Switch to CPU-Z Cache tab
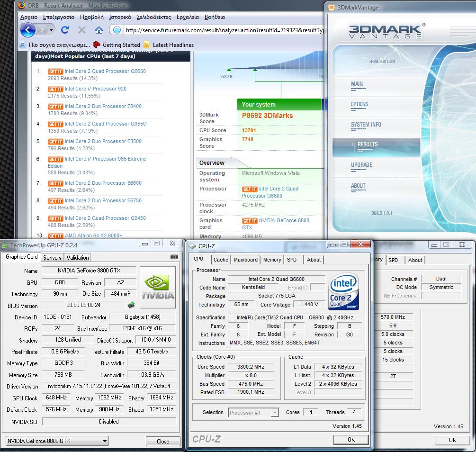This screenshot has height=452, width=476. coord(221,260)
